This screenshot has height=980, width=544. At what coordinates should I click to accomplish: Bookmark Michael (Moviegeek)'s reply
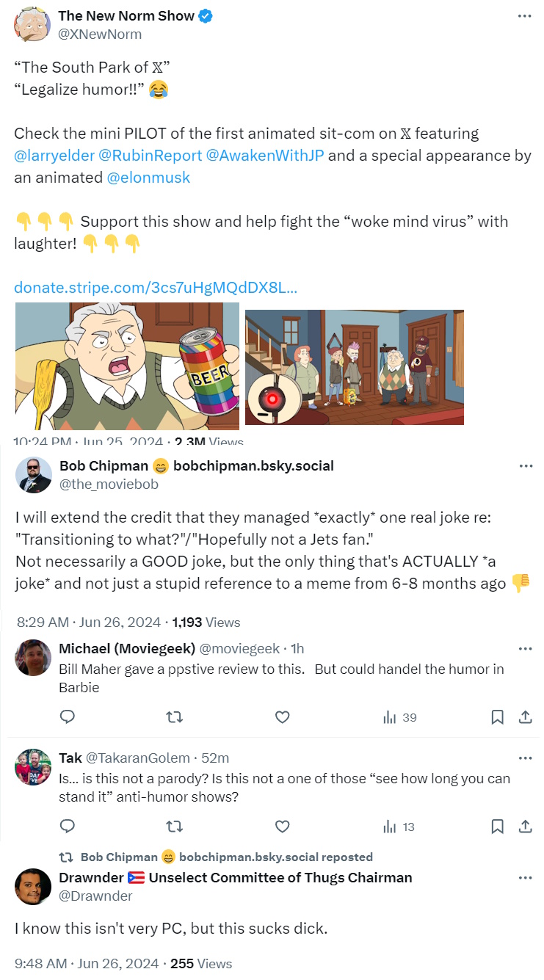tap(497, 717)
